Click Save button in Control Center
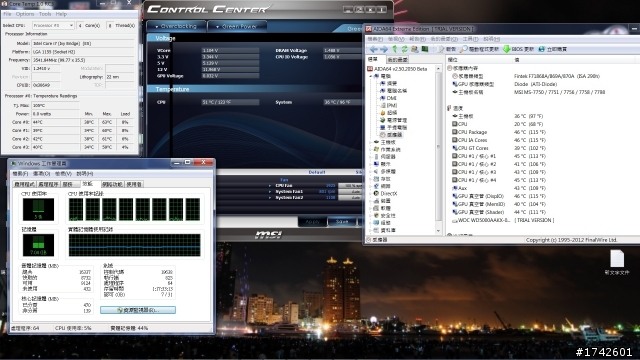Screen dimensions: 640x360 click(342, 222)
